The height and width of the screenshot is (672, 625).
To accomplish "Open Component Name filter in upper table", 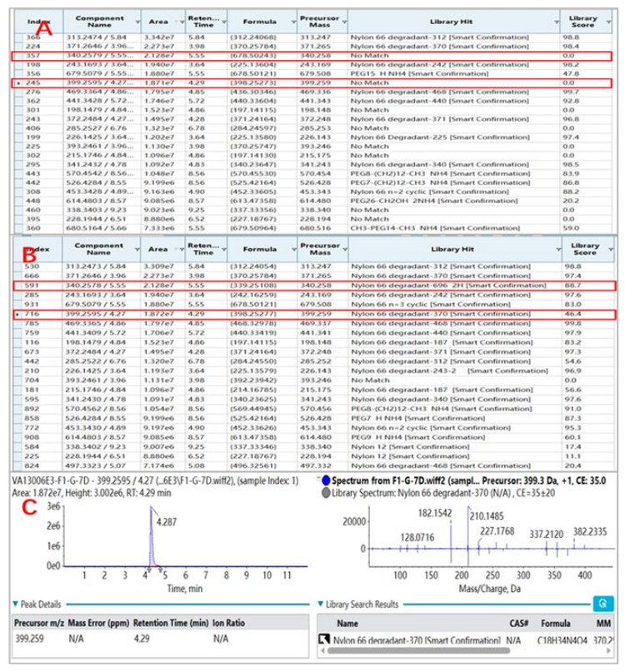I will click(x=137, y=22).
